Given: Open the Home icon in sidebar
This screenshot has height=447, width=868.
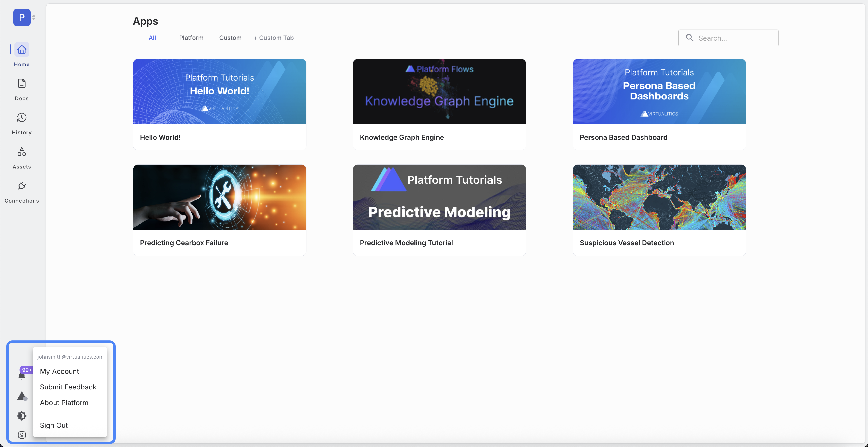Looking at the screenshot, I should pyautogui.click(x=22, y=50).
